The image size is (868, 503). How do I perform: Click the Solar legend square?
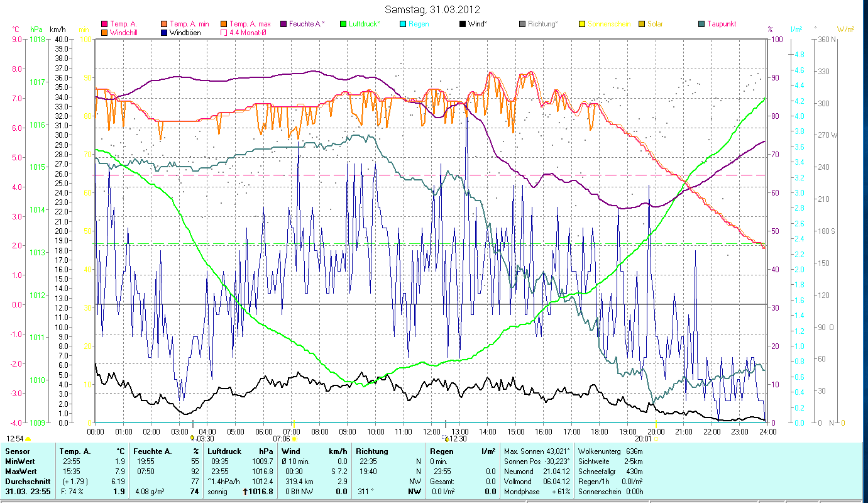coord(641,24)
